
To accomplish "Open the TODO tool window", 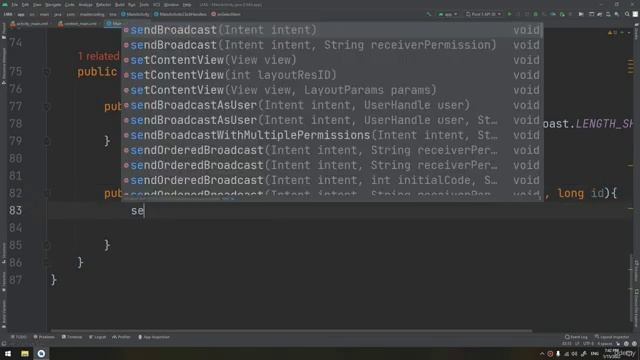I will pos(19,337).
